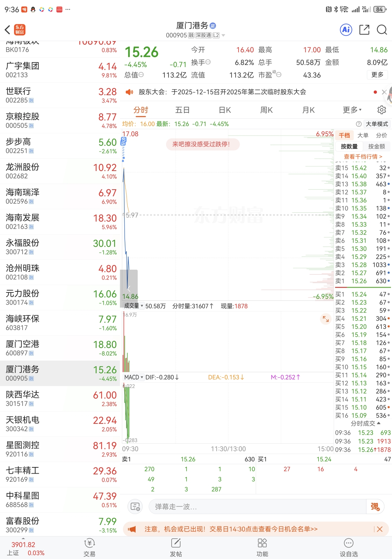Close the shareholder meeting notice
Viewport: 392px width, 559px height.
tap(384, 92)
